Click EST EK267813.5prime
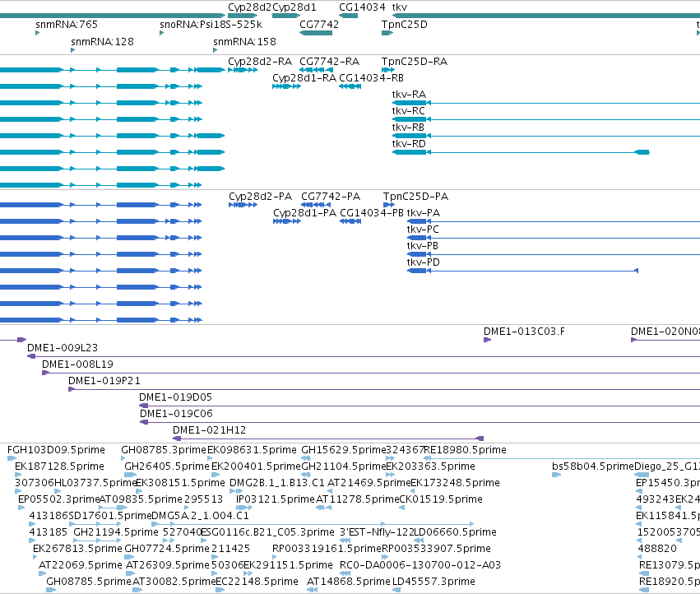Image resolution: width=700 pixels, height=594 pixels. coord(77,549)
